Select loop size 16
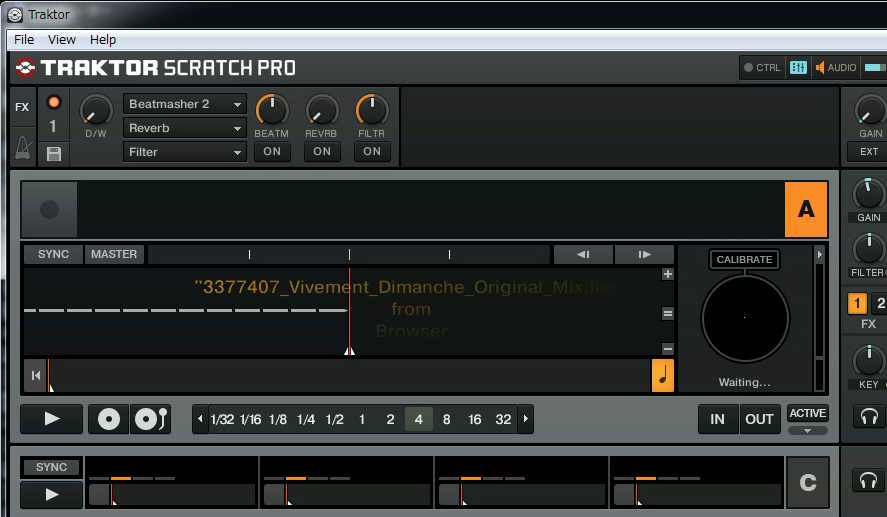The image size is (887, 517). point(475,419)
